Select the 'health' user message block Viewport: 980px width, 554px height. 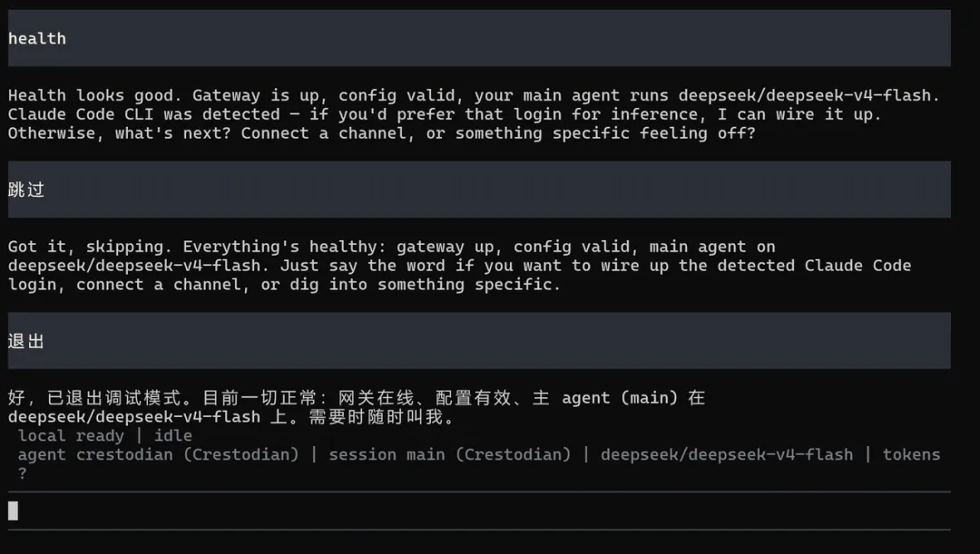479,38
